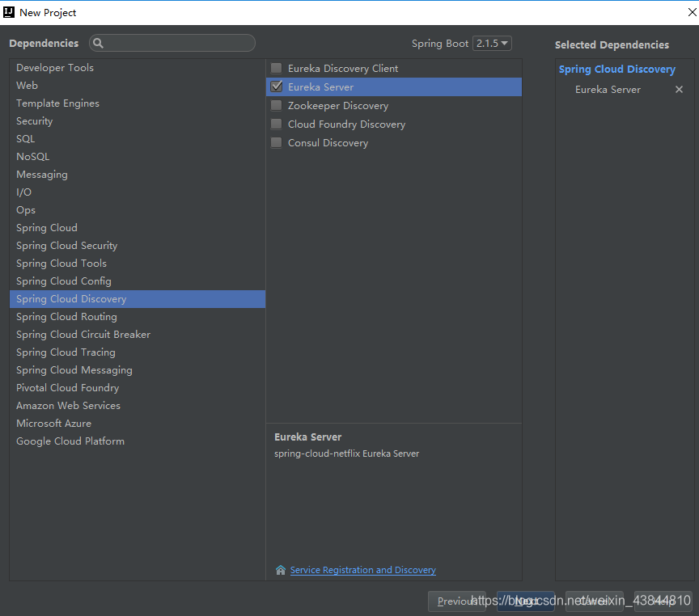Select Spring Cloud Discovery category
Viewport: 699px width, 616px height.
click(138, 299)
